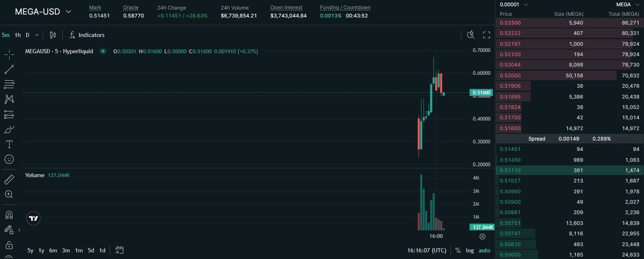Toggle magnet mode for drawings

[9, 214]
